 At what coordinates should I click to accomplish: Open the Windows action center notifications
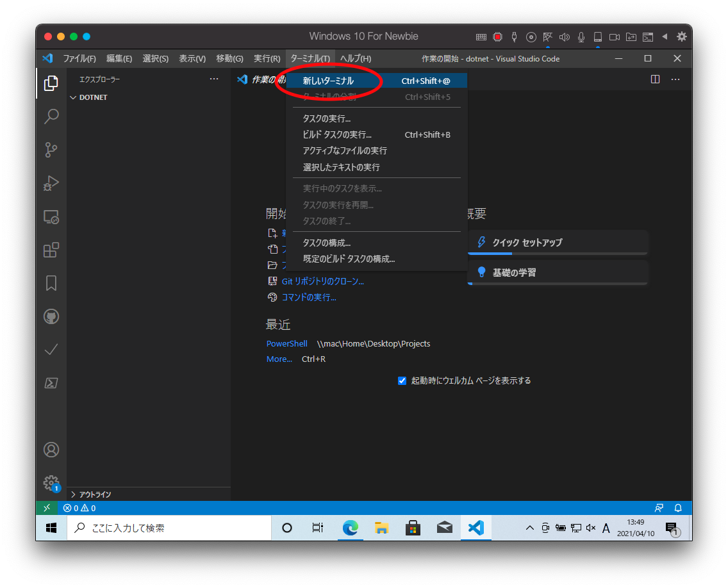(x=672, y=528)
